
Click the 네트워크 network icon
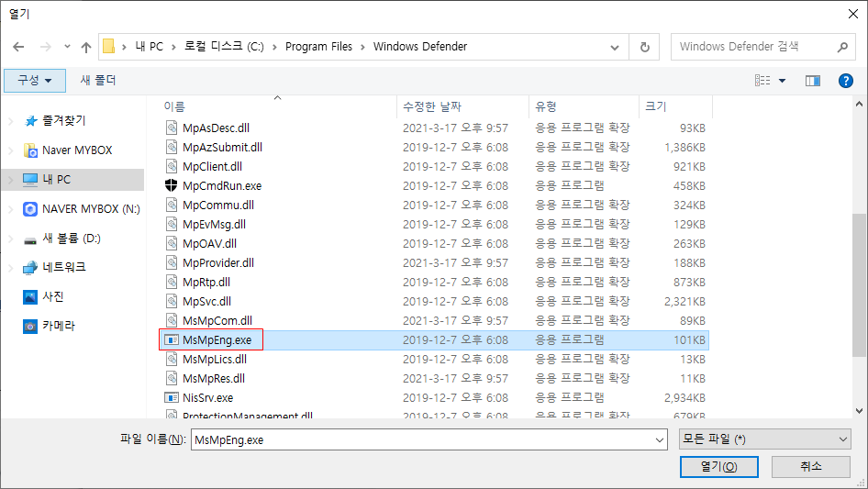tap(30, 268)
